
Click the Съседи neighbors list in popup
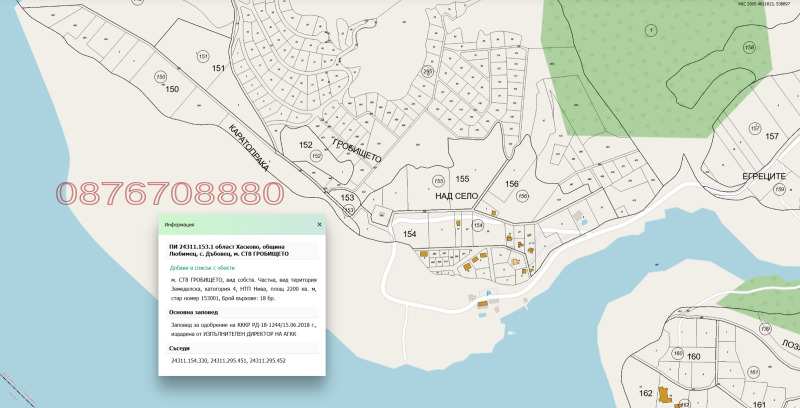tap(228, 359)
